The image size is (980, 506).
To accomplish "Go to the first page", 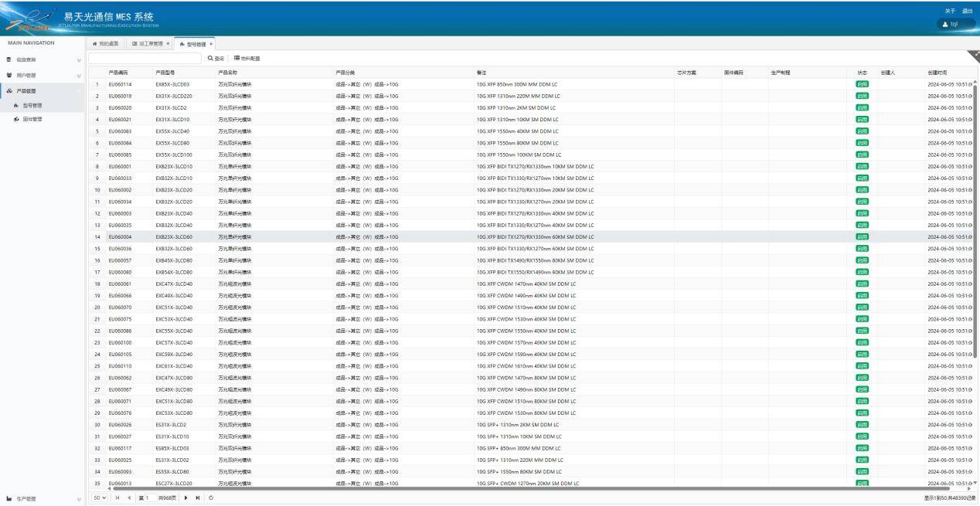I will (116, 498).
